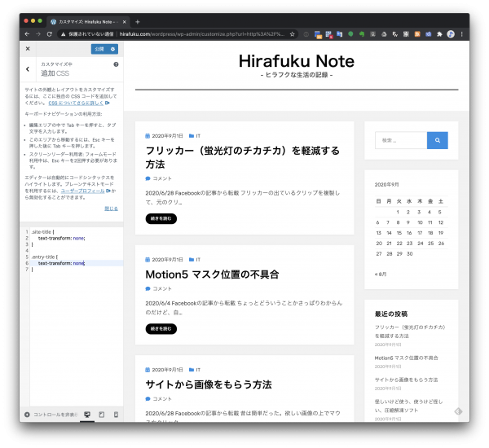489x448 pixels.
Task: Switch to desktop preview mode icon
Action: tap(87, 415)
